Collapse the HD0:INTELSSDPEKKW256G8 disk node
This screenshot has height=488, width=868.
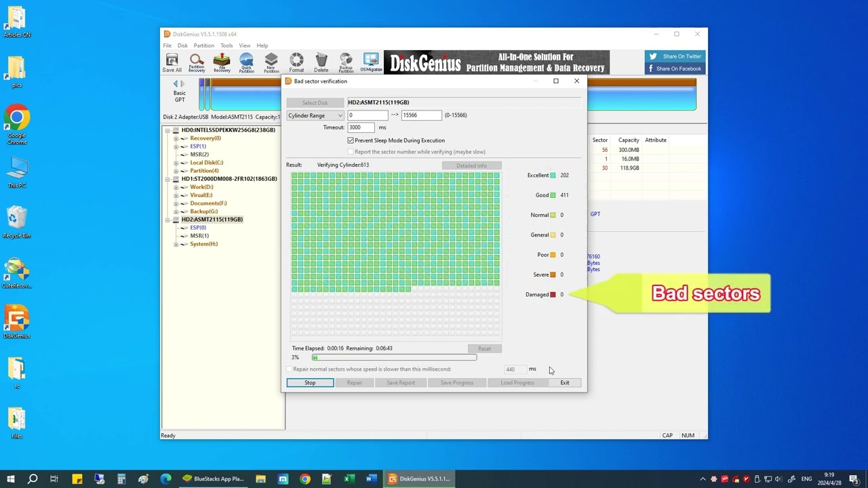click(167, 130)
